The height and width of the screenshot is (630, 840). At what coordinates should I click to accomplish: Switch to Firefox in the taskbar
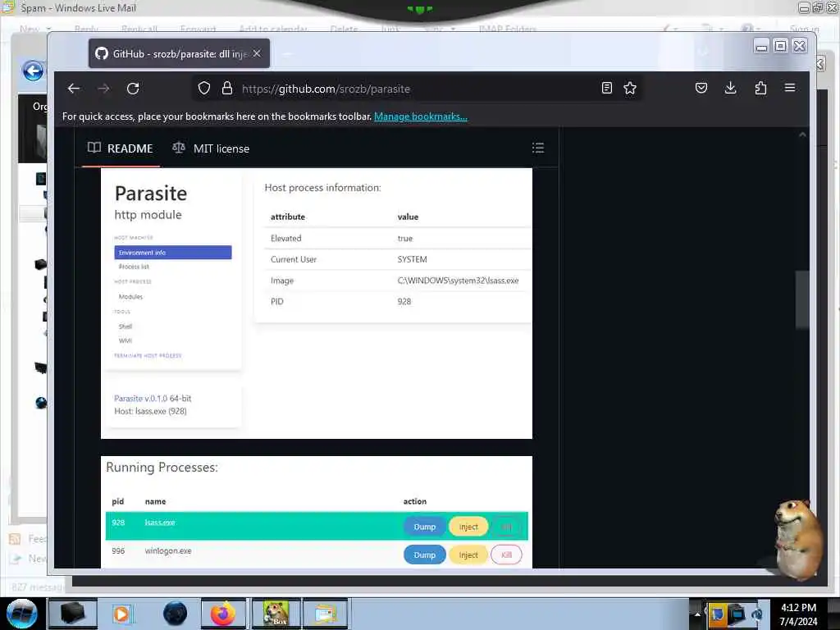(223, 614)
